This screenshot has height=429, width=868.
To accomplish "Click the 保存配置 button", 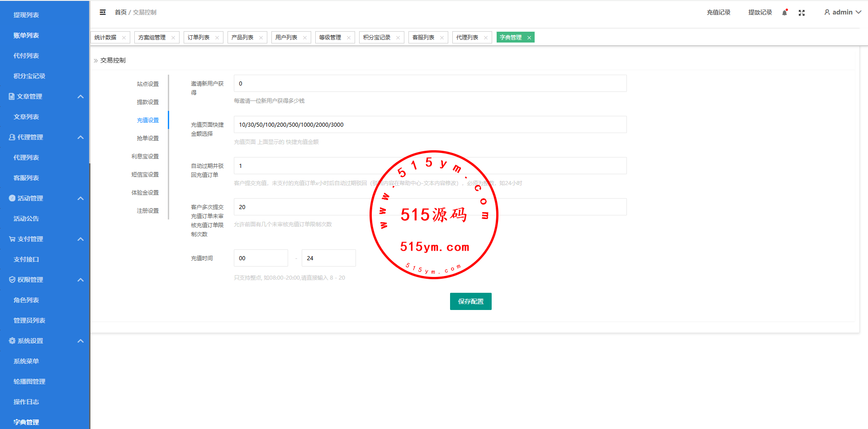I will point(470,301).
